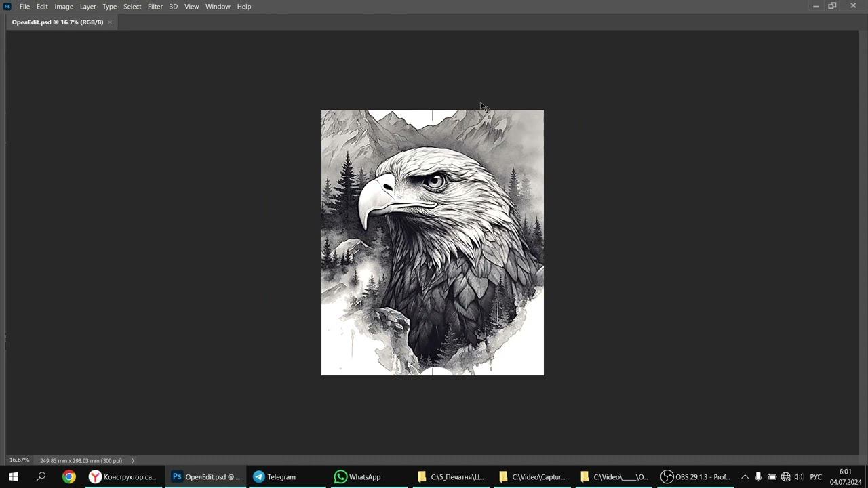
Task: Open the Layer menu
Action: (88, 7)
